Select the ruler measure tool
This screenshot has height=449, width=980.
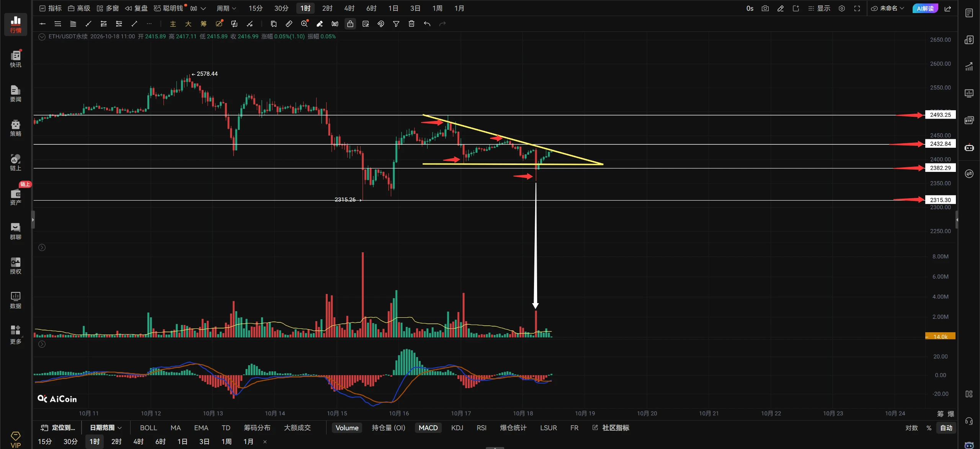click(x=289, y=24)
